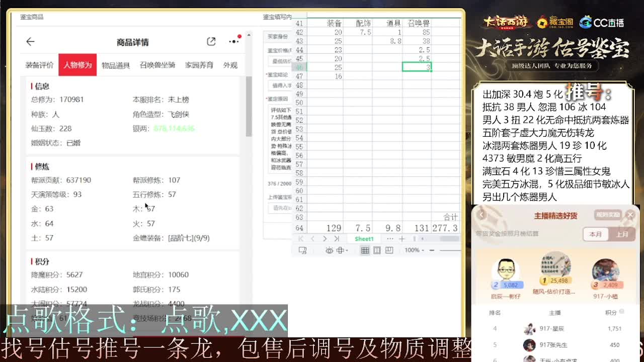Screen dimensions: 644x362
Task: Open ranking row 917张先生
Action: (x=555, y=345)
